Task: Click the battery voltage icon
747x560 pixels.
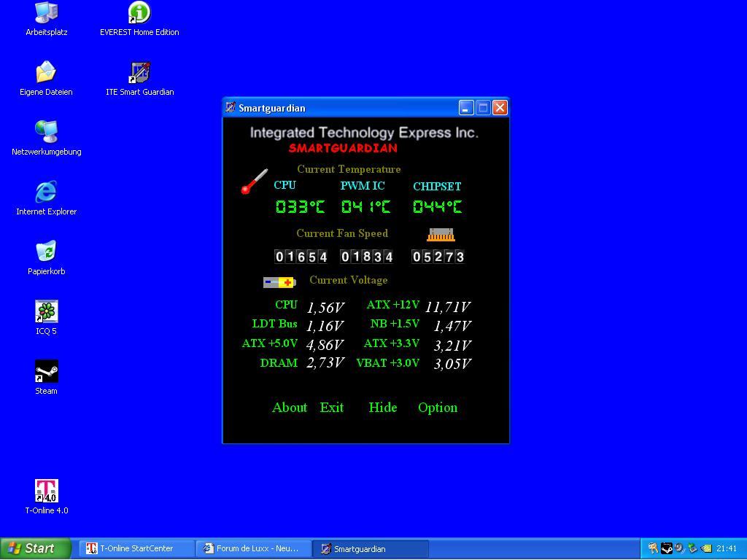Action: [x=279, y=282]
